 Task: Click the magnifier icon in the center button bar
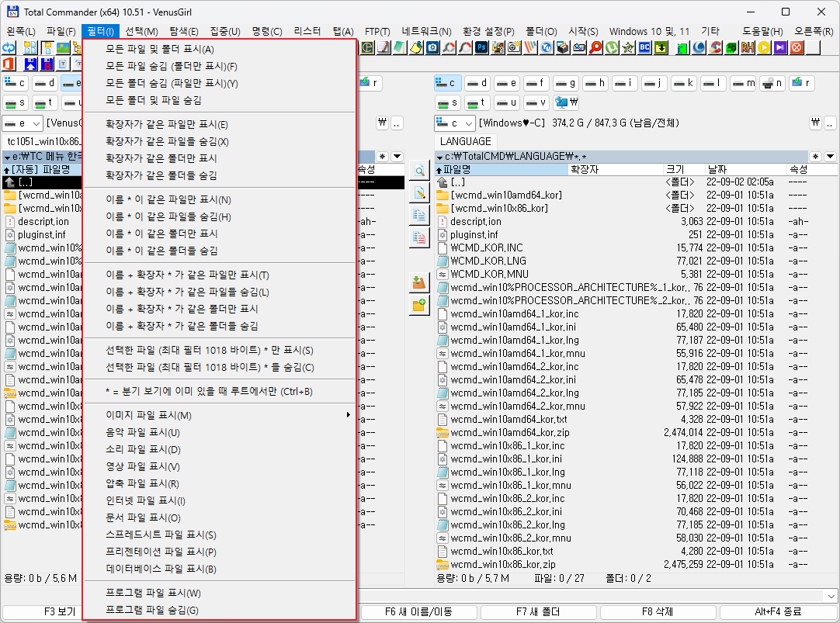coord(419,171)
